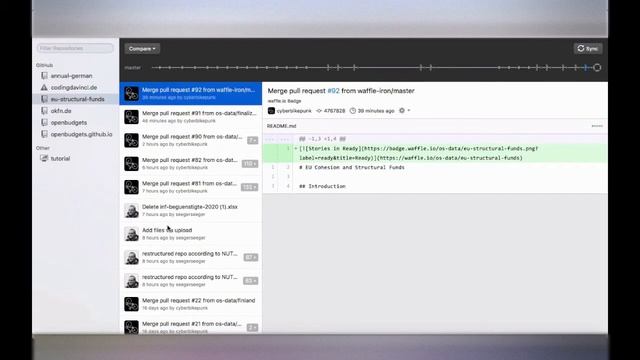The width and height of the screenshot is (640, 360).
Task: Click the clock icon beside 39 minutes ago
Action: (353, 111)
